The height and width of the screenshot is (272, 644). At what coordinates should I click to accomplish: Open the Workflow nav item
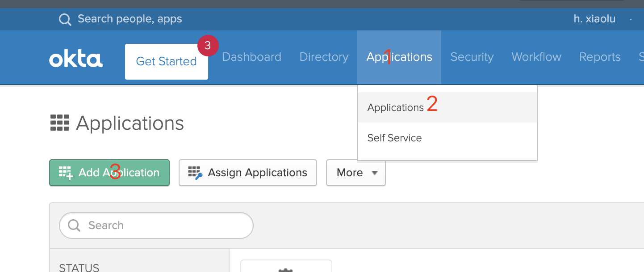click(536, 57)
